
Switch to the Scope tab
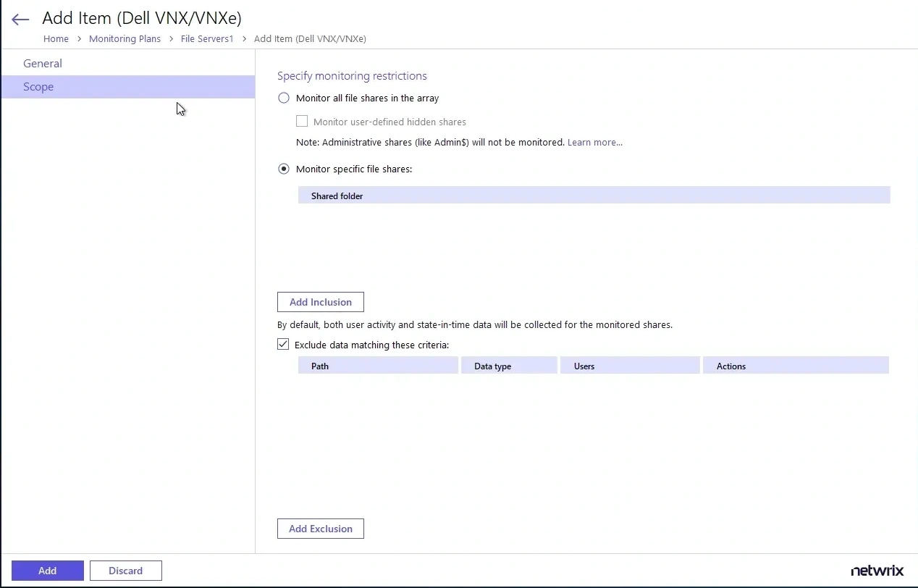38,87
